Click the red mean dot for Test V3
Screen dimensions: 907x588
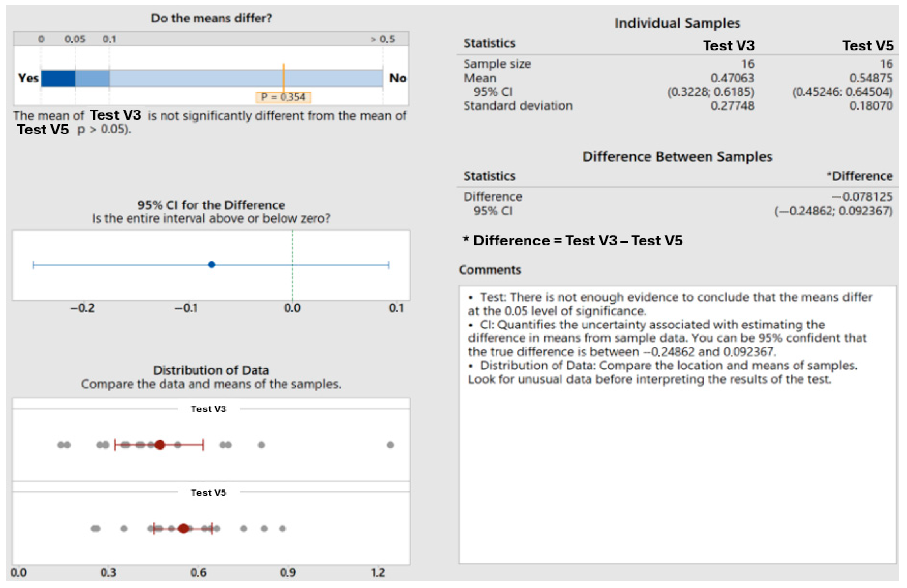tap(160, 445)
